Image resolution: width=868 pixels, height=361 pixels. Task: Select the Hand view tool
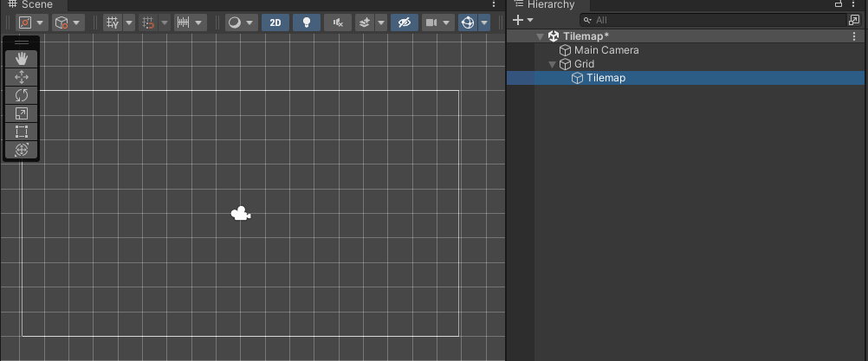point(21,59)
